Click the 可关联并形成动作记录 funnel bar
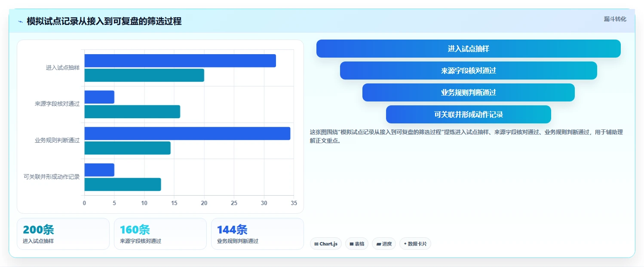The height and width of the screenshot is (267, 644). (x=469, y=114)
